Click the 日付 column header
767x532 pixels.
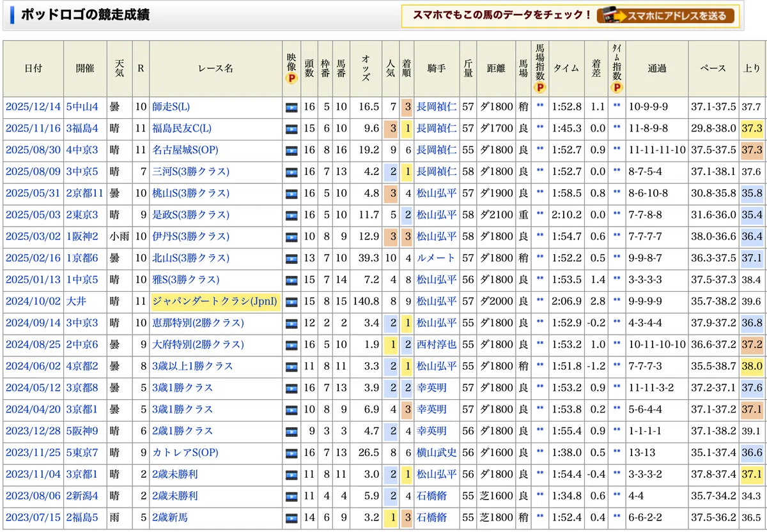tap(33, 69)
